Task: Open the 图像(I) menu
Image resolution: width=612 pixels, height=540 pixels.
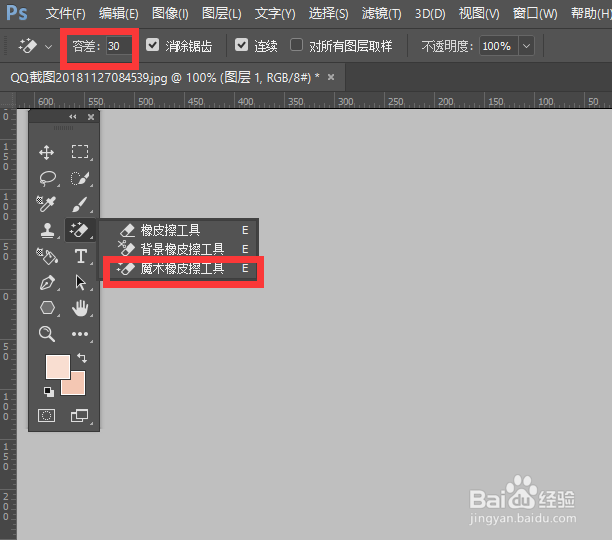Action: pyautogui.click(x=170, y=14)
